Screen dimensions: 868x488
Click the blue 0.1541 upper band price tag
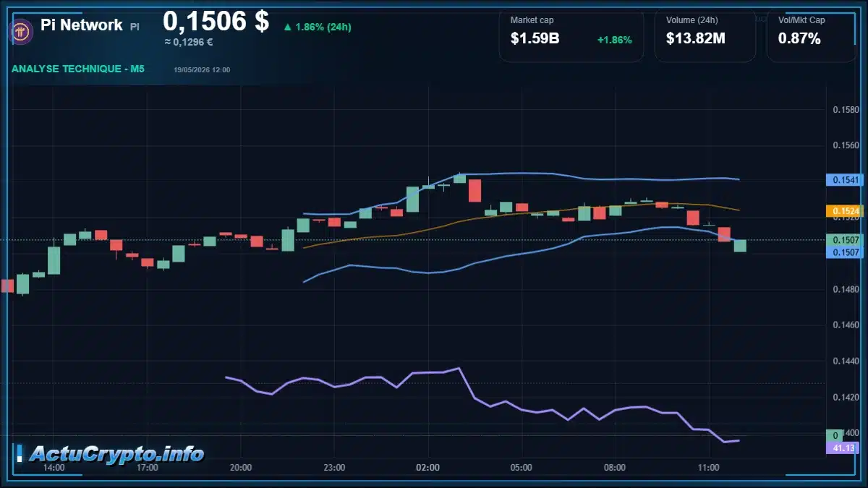(843, 179)
